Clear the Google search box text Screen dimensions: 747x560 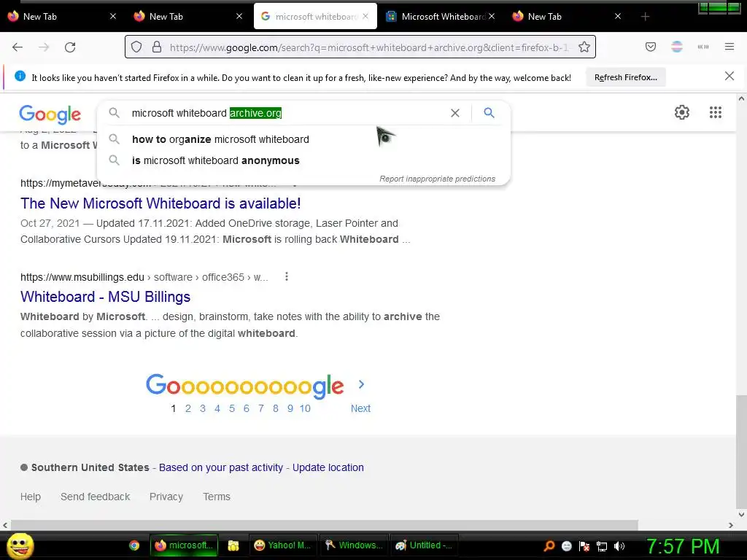(x=455, y=113)
